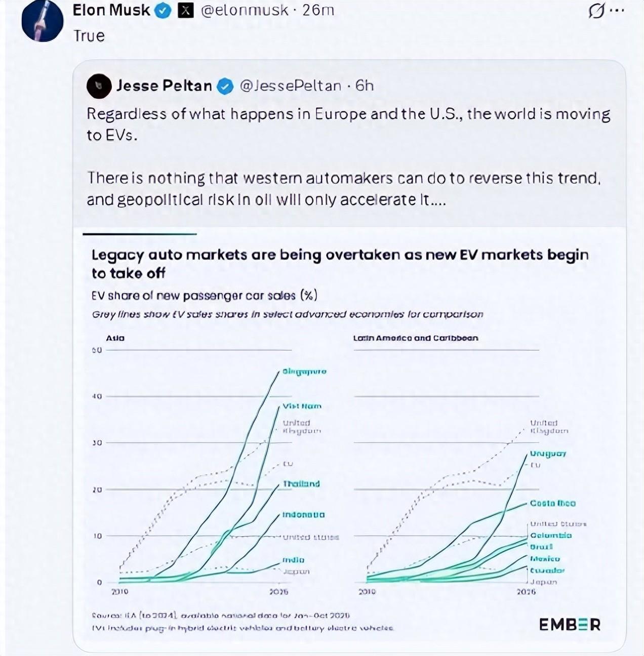Screen dimensions: 644x656
Task: Click the "True" post text
Action: [89, 36]
